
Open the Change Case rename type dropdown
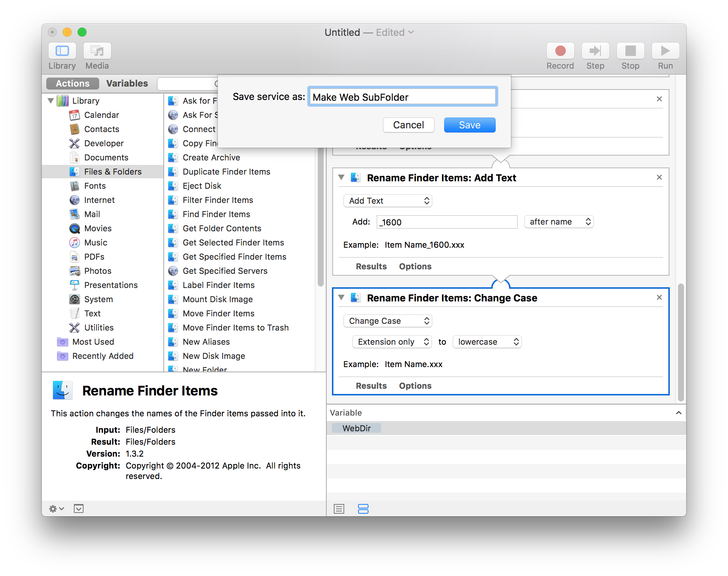coord(387,321)
